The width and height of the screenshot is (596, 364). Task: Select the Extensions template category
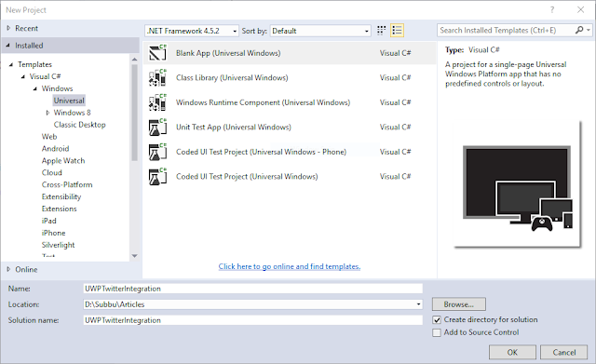coord(59,209)
